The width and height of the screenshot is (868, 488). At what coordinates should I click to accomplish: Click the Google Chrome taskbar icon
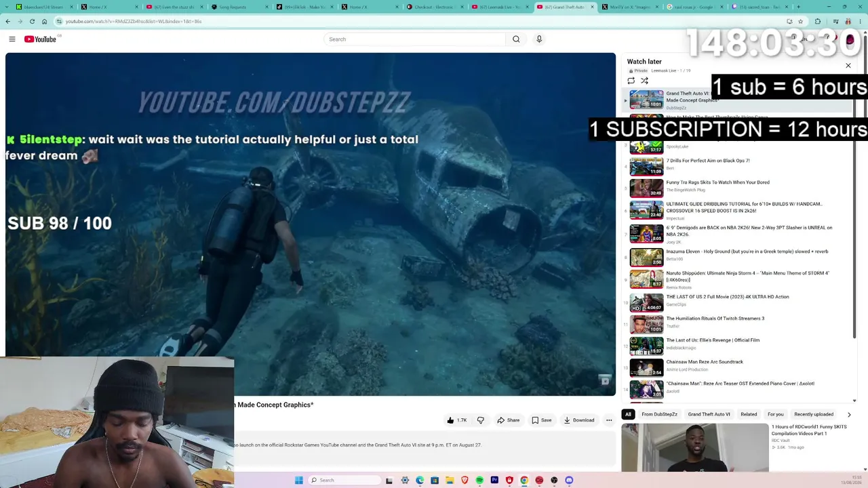tap(524, 480)
